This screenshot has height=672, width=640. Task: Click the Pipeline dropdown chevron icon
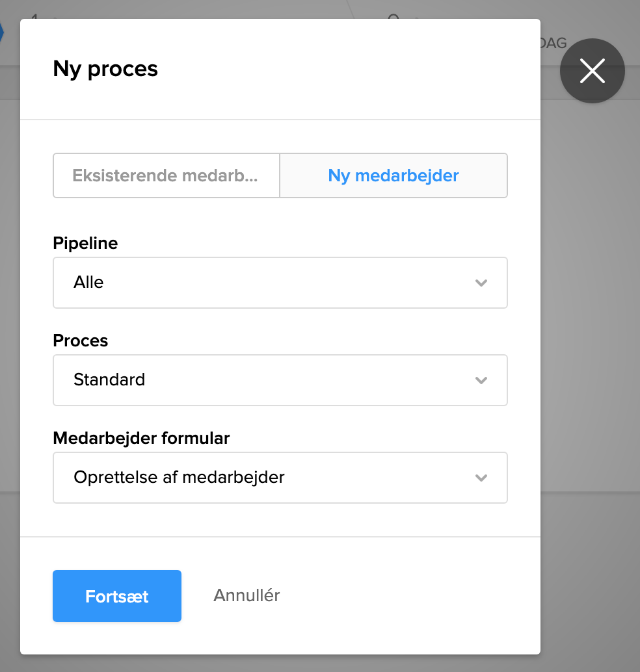point(481,283)
